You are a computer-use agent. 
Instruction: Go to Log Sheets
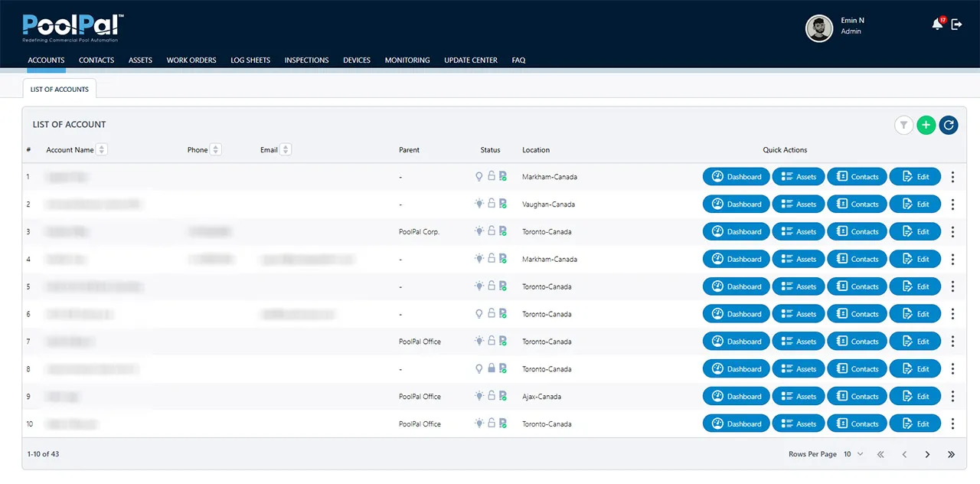(x=250, y=60)
